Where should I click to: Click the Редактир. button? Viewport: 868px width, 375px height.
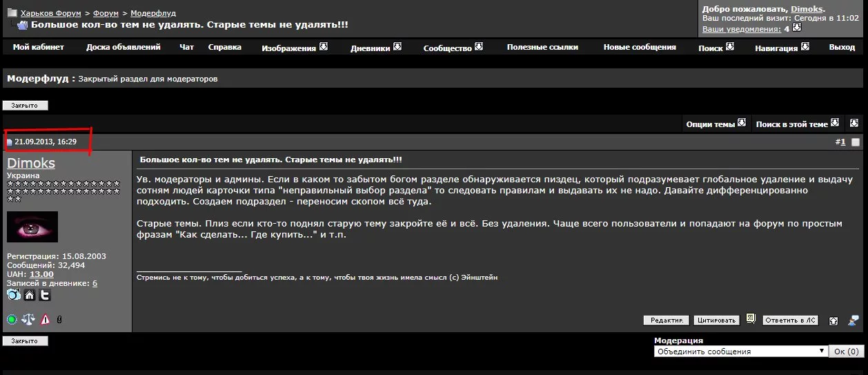(667, 320)
